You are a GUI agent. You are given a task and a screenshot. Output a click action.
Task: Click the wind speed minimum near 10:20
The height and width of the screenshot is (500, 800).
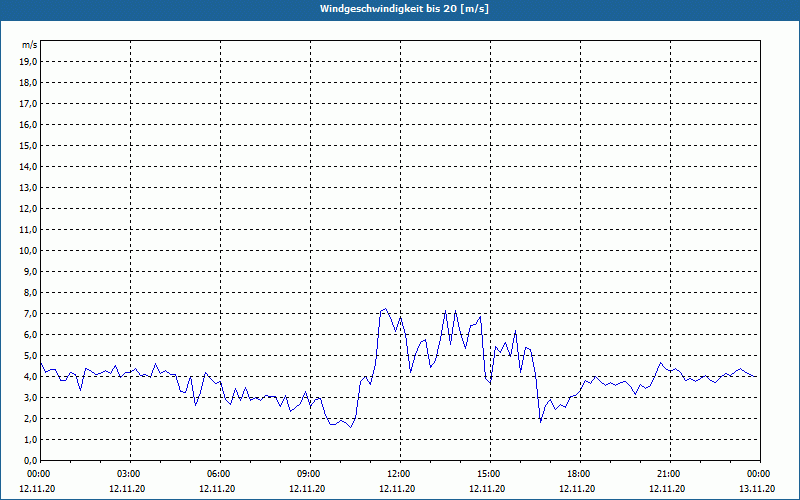(x=351, y=427)
